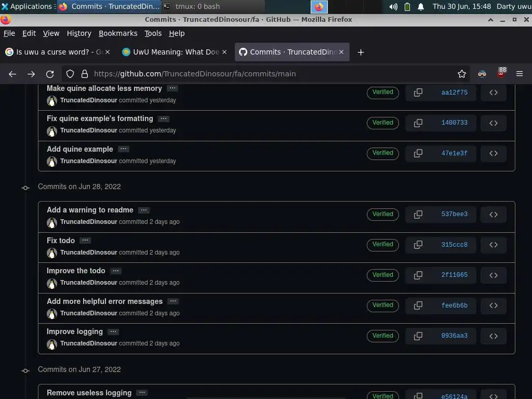Expand description of 'Improve logging'

tap(113, 331)
